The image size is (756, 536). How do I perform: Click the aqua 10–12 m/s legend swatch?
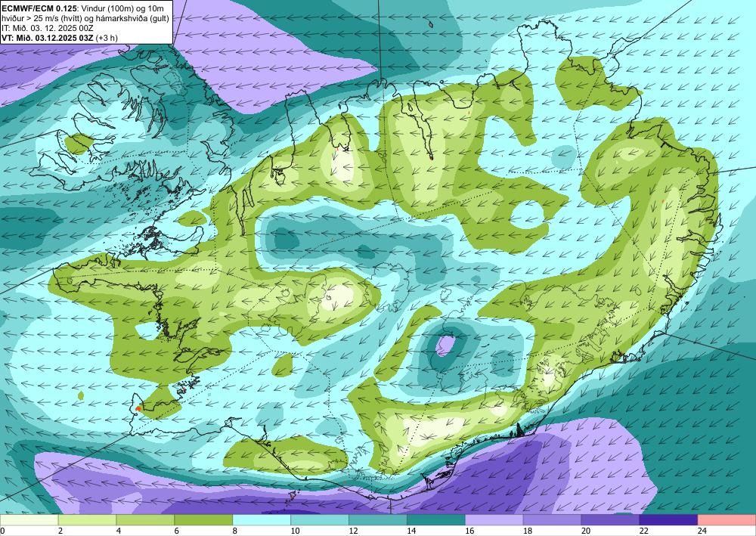[320, 520]
